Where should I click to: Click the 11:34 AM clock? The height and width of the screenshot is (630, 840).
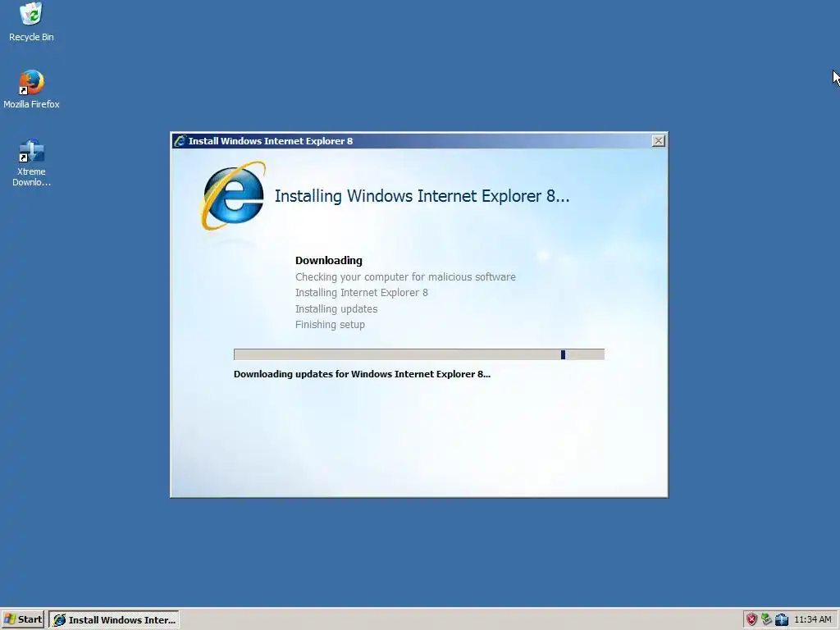pos(813,619)
